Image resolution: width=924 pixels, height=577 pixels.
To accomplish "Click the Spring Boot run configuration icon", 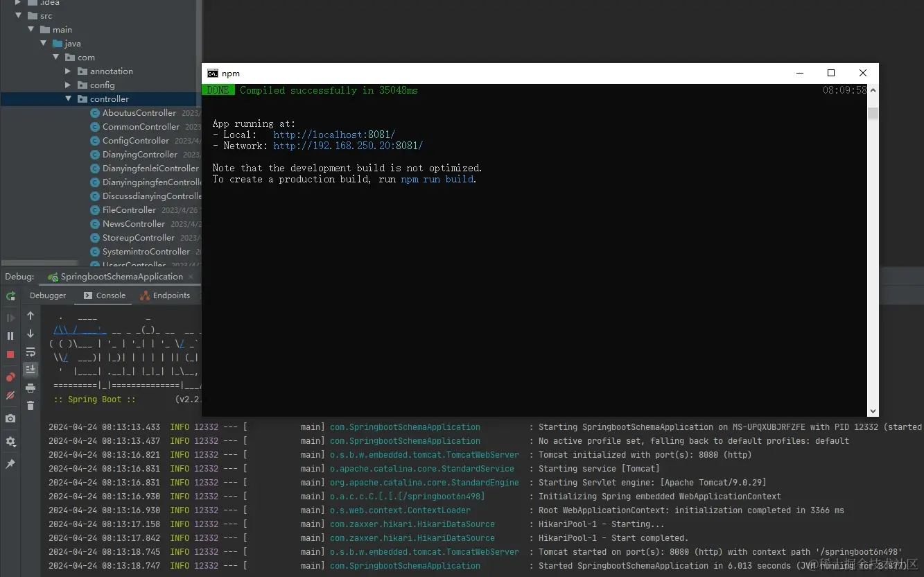I will tap(53, 277).
